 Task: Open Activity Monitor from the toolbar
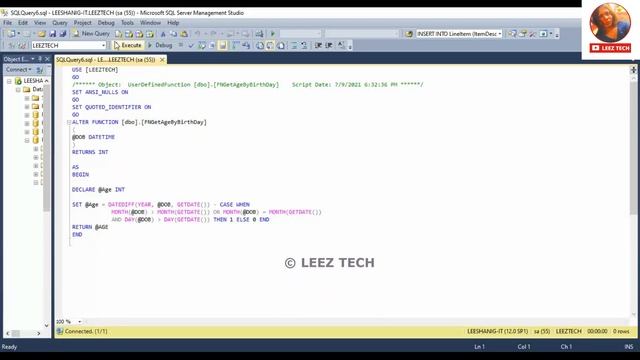click(x=259, y=33)
